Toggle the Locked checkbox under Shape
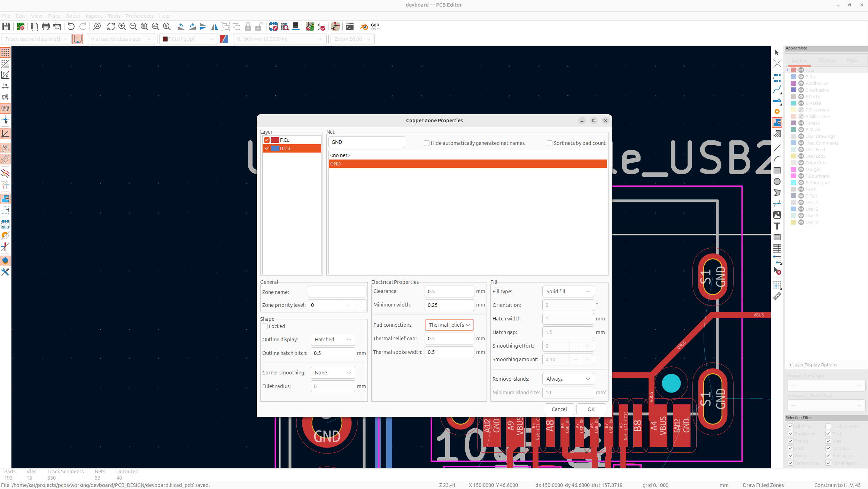The height and width of the screenshot is (489, 868). (x=265, y=326)
